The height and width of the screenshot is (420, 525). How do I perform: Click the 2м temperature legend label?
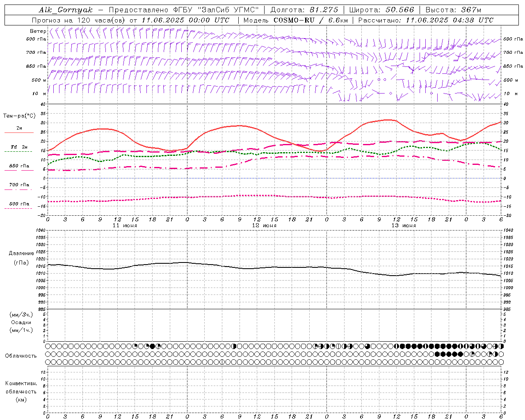pos(19,128)
